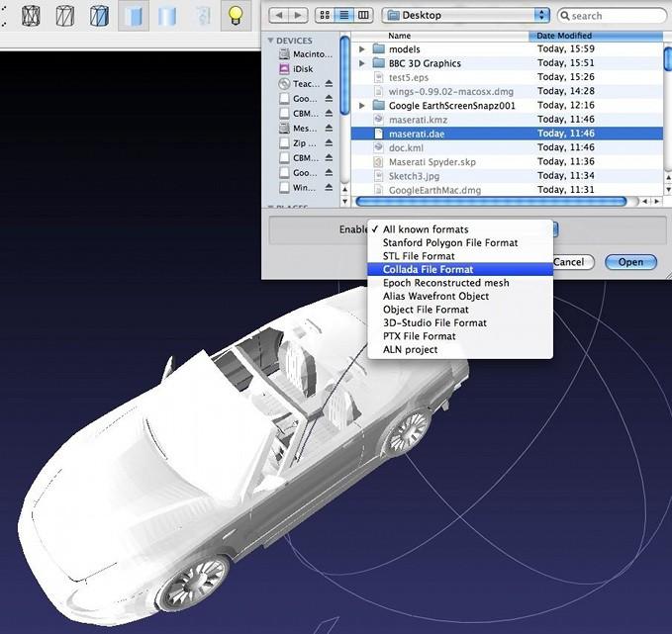Choose Object File Format
This screenshot has height=634, width=672.
tap(460, 310)
